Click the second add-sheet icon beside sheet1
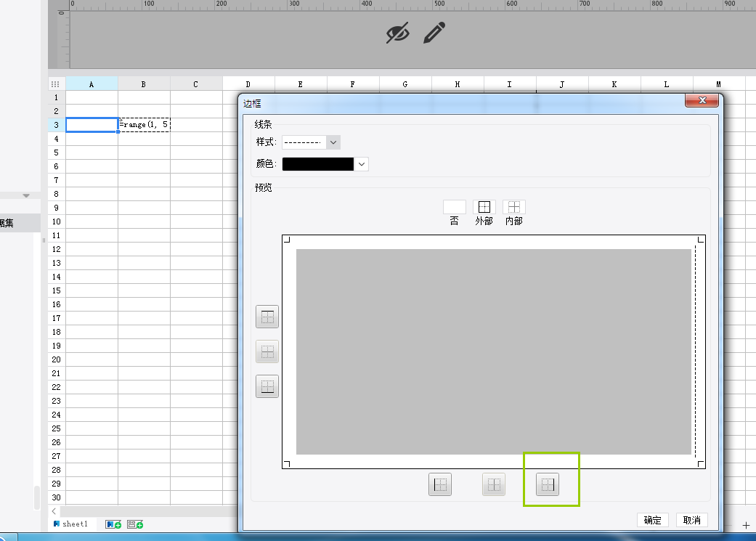 tap(135, 524)
